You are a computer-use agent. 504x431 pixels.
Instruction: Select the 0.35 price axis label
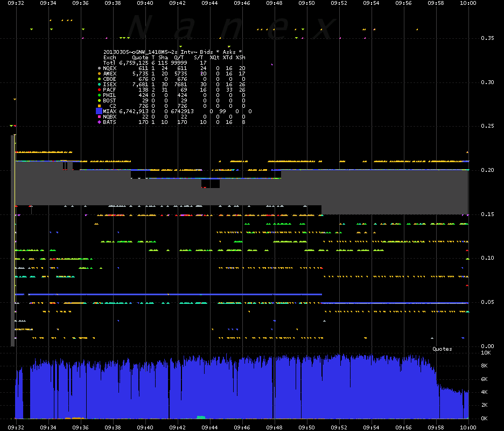(487, 38)
